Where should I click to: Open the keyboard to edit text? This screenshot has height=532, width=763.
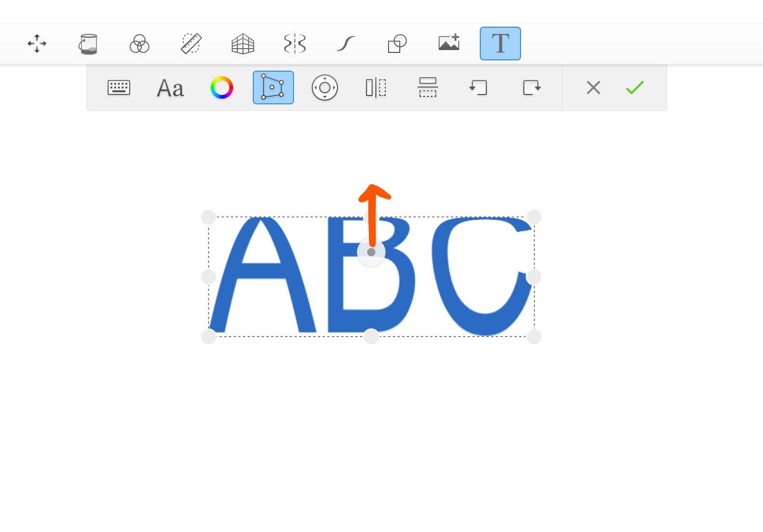[119, 87]
